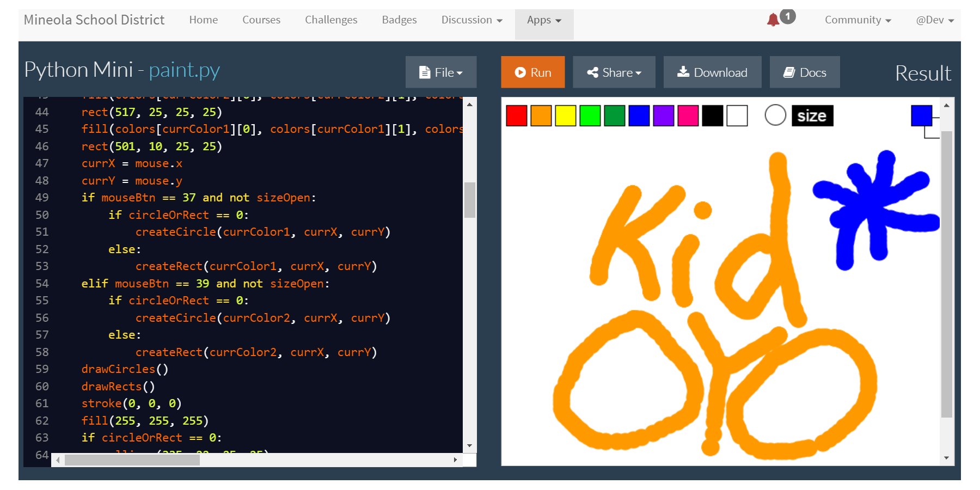
Task: Click the Mineola School District brand link
Action: point(94,20)
